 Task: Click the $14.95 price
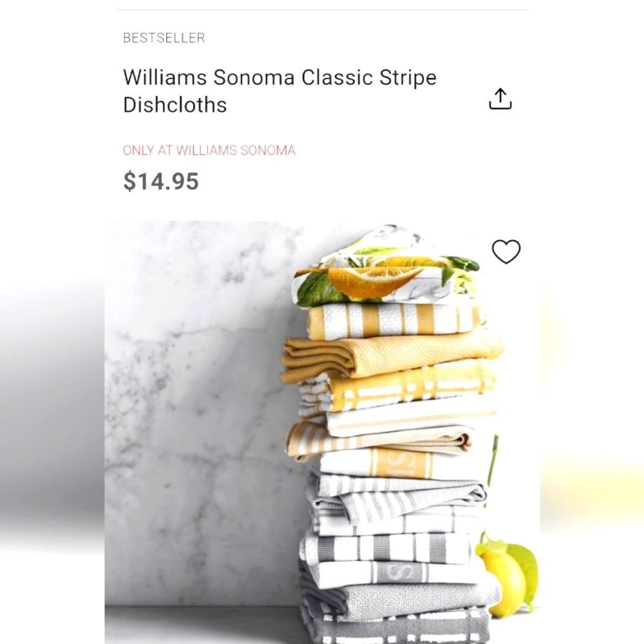click(161, 181)
